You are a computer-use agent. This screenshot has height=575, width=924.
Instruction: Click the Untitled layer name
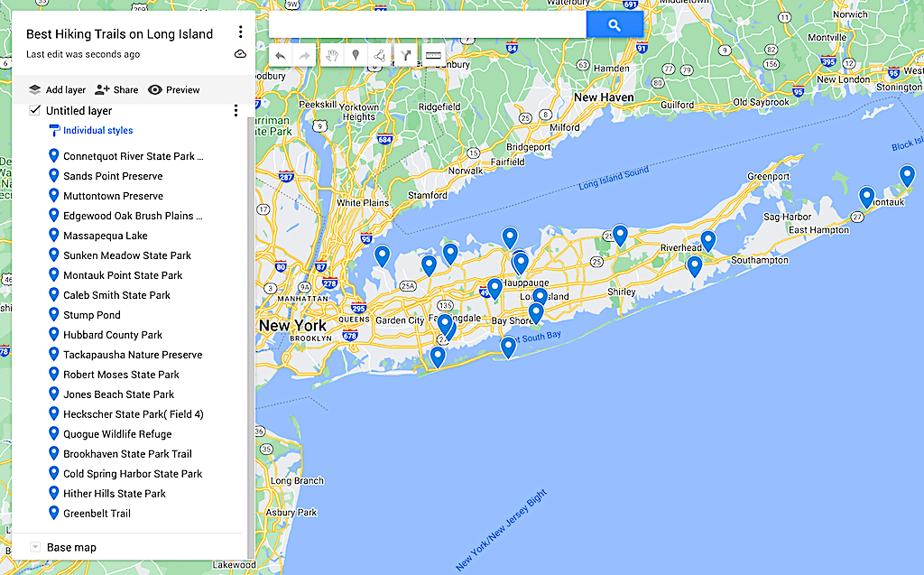click(79, 111)
